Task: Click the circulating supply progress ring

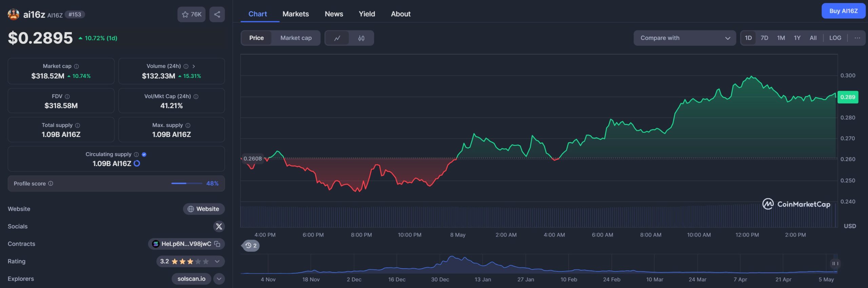Action: tap(137, 163)
